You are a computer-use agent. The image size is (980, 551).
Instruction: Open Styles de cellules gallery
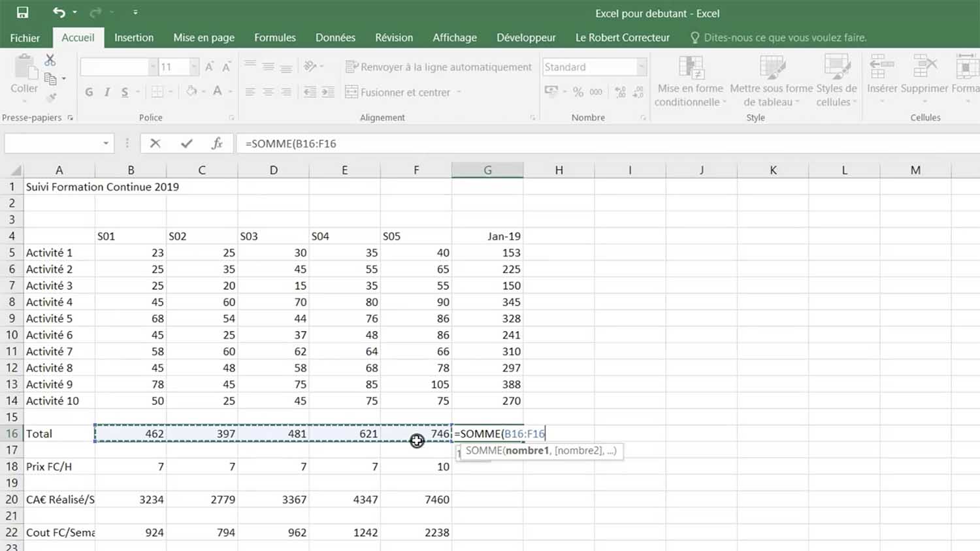pyautogui.click(x=836, y=81)
